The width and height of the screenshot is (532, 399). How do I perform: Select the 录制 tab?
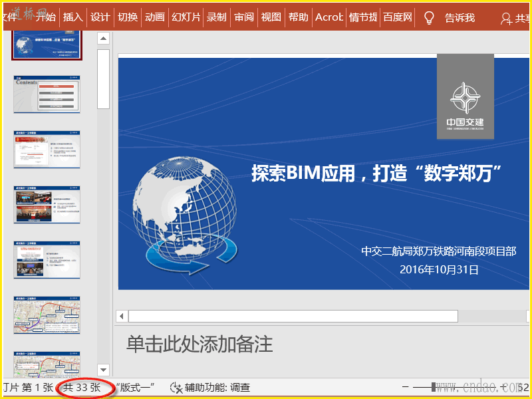pyautogui.click(x=217, y=17)
